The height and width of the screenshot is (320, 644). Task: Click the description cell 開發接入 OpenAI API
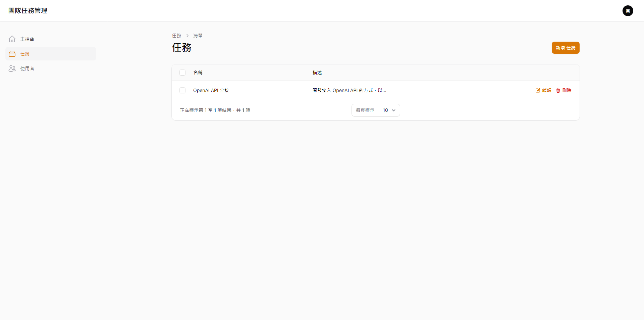coord(349,90)
